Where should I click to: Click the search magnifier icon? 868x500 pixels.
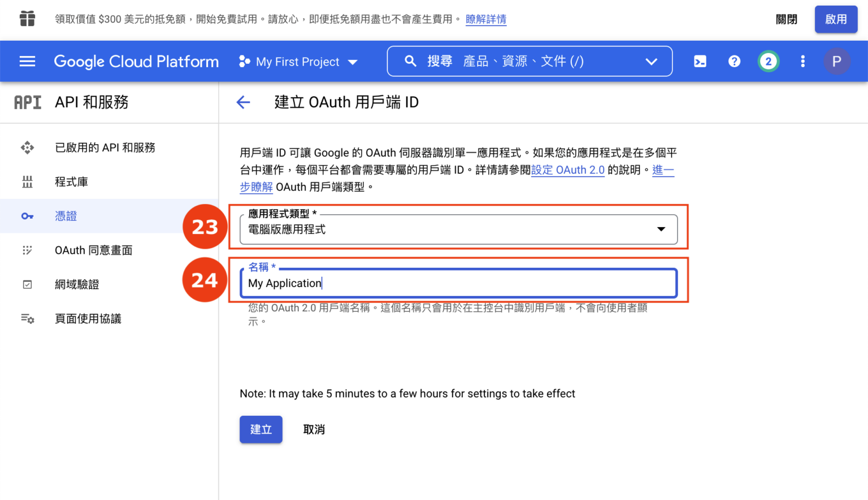pos(411,61)
